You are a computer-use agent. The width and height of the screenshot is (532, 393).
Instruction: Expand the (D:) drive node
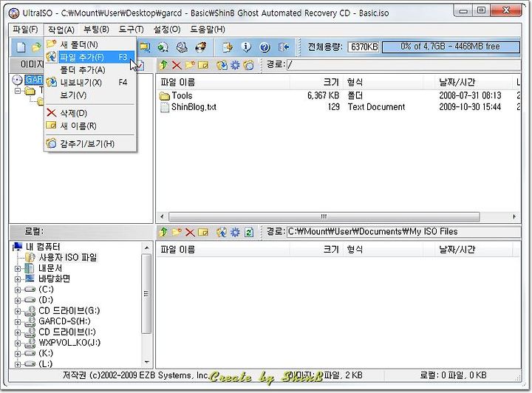point(18,301)
